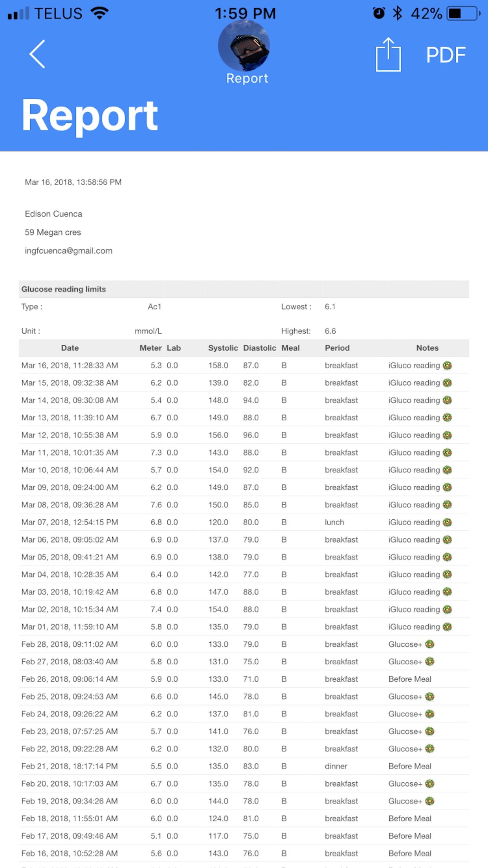This screenshot has height=868, width=488.
Task: Tap the battery indicator icon
Action: coord(463,13)
